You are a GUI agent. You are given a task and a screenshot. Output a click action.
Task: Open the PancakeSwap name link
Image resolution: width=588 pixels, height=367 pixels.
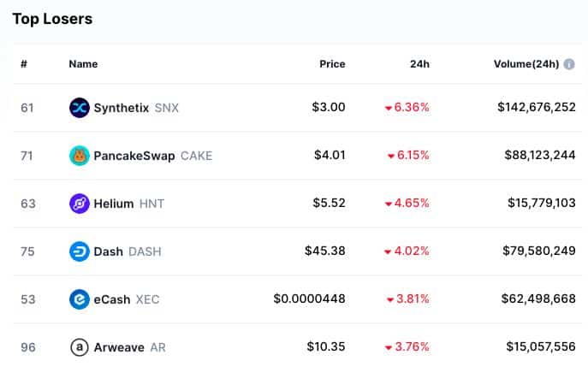[134, 156]
